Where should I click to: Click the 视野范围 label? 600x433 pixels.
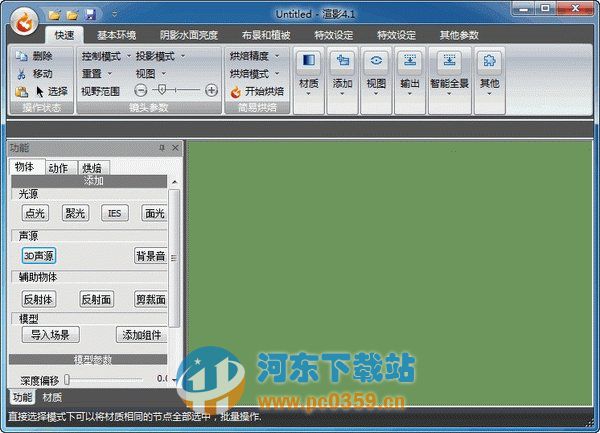[100, 91]
